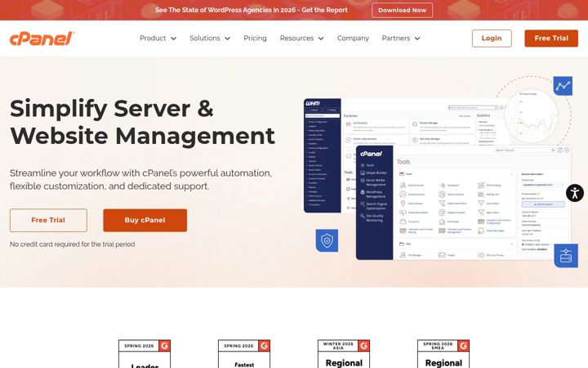Click the blue security shield icon
This screenshot has height=368, width=588.
click(x=327, y=240)
